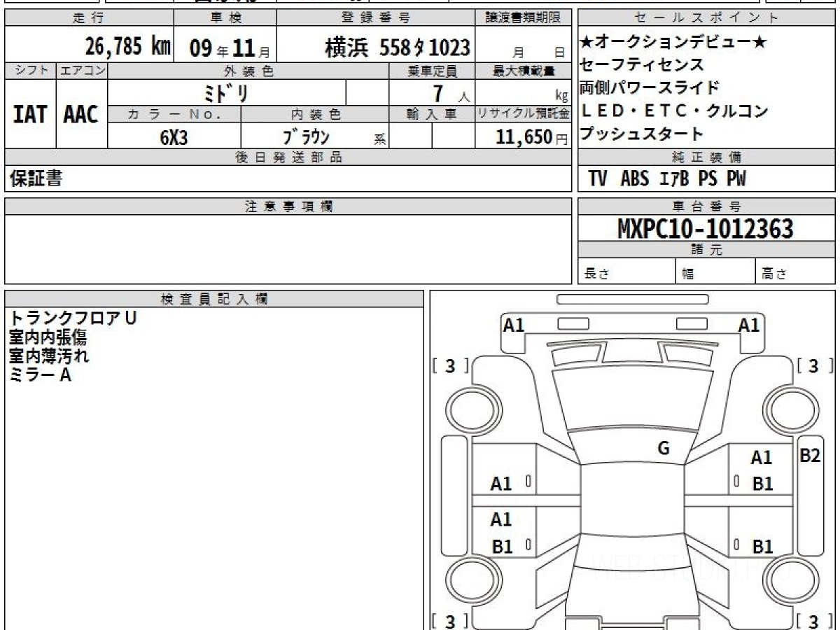Select the セーフティセンス sales point line

point(641,65)
